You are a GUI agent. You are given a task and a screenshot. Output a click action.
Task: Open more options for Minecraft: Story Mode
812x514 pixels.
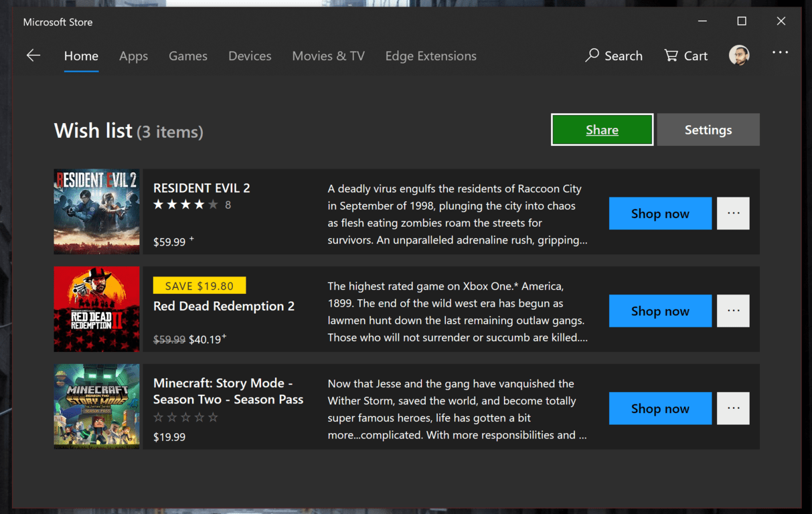pos(733,408)
